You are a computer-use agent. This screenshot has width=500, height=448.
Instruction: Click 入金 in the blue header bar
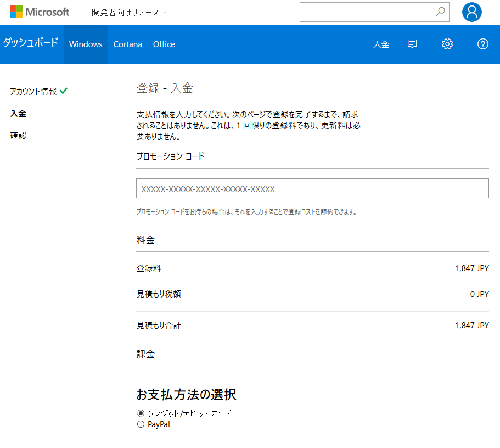[x=381, y=44]
